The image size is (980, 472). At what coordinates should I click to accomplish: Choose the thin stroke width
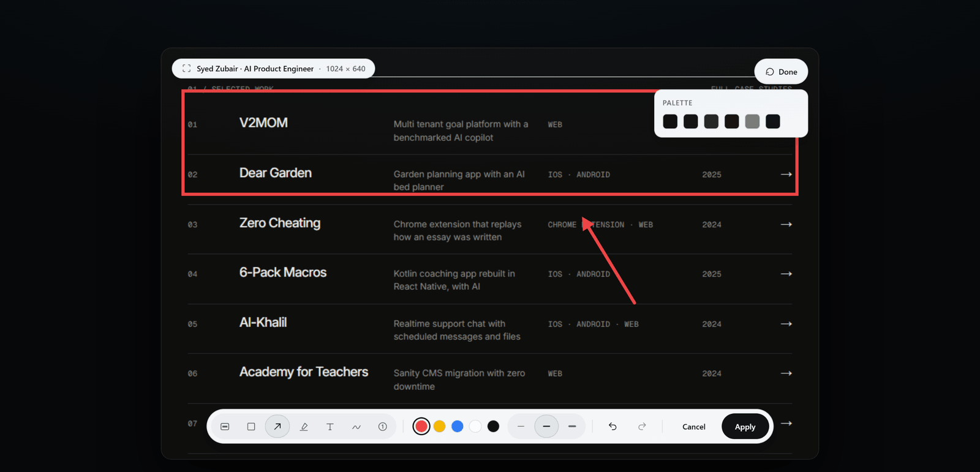click(x=521, y=427)
